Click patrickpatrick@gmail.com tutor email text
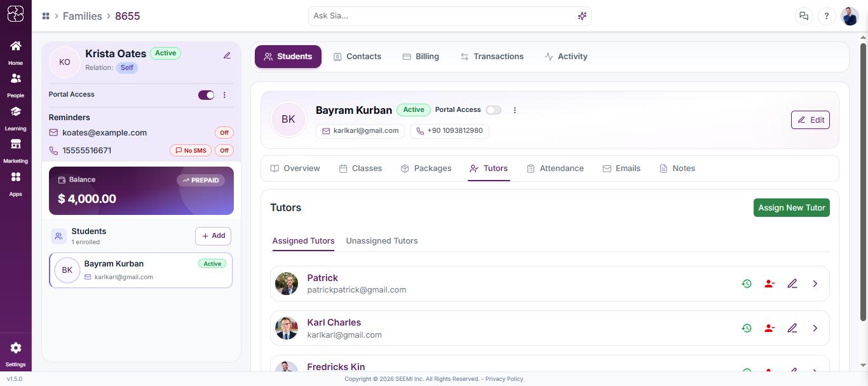Screen dimensions: 868x386 (x=356, y=290)
